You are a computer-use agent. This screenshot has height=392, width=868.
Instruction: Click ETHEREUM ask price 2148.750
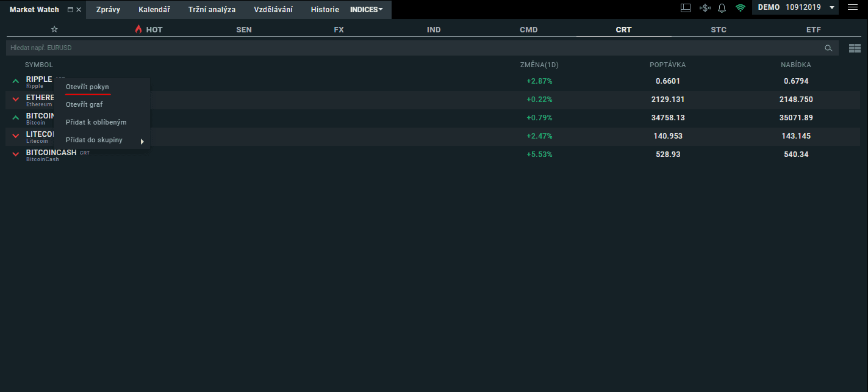pos(796,100)
